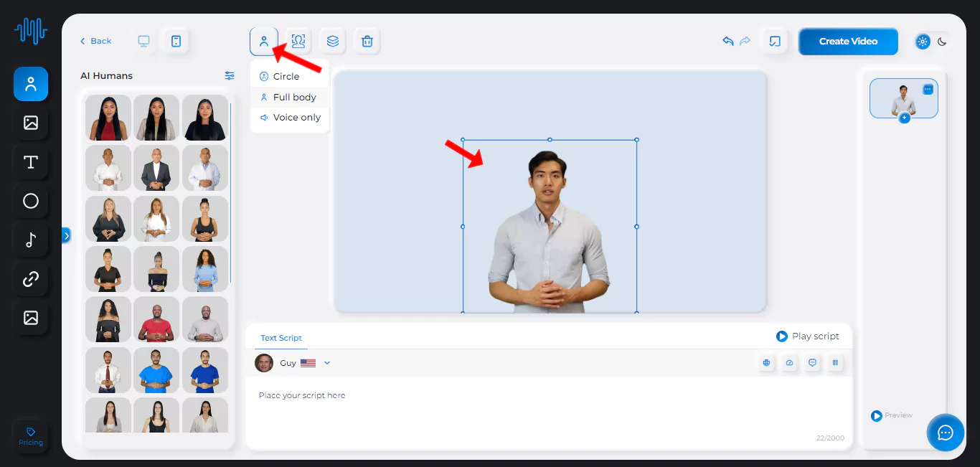This screenshot has width=980, height=467.
Task: Open the AI Humans sidebar tab
Action: click(x=31, y=84)
